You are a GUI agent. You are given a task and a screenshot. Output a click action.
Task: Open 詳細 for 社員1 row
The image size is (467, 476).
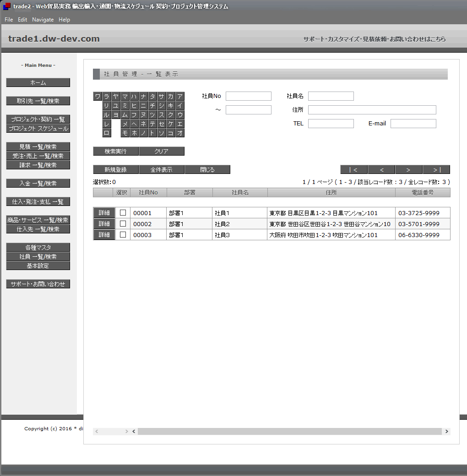[104, 213]
